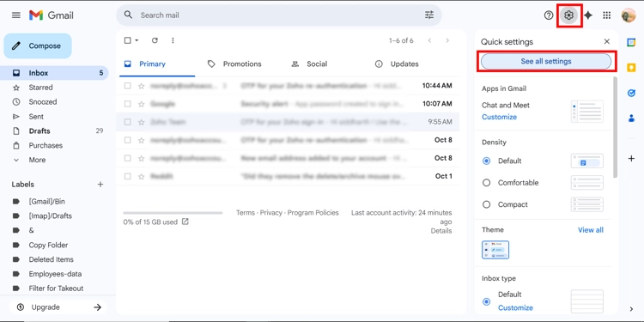
Task: Open the account profile avatar
Action: 629,15
